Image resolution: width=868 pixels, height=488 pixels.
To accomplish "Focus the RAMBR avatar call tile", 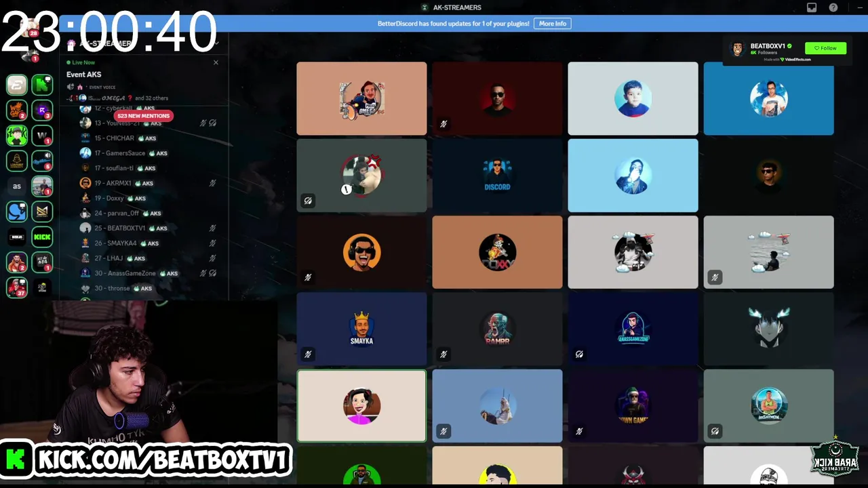I will (x=497, y=329).
